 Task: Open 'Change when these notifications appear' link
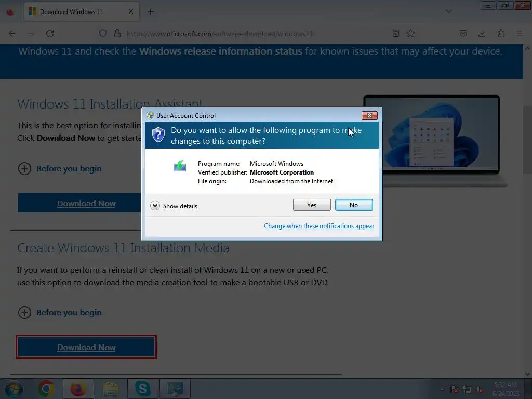(319, 226)
